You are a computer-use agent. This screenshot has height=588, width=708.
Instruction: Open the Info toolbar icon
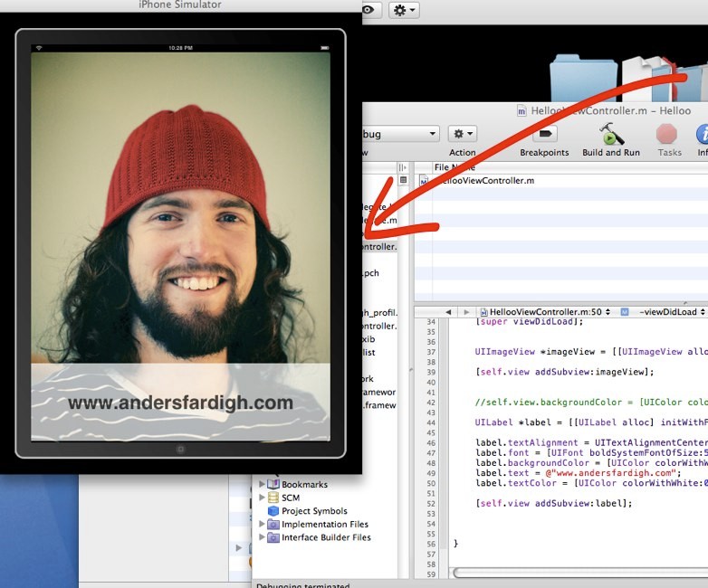[x=703, y=135]
